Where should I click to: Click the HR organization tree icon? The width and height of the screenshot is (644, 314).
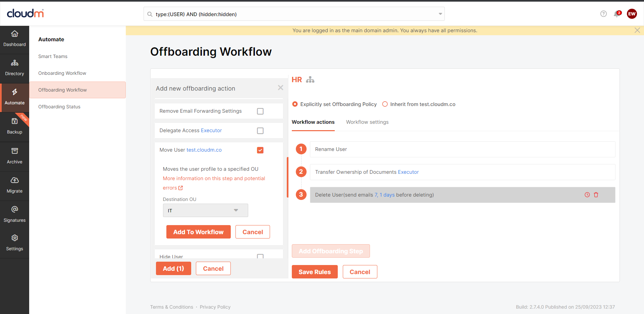310,80
